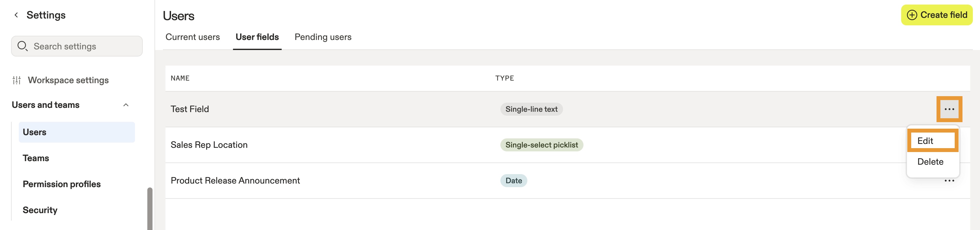Screen dimensions: 980x230
Task: Click the Workspace settings sliders icon
Action: tap(17, 80)
